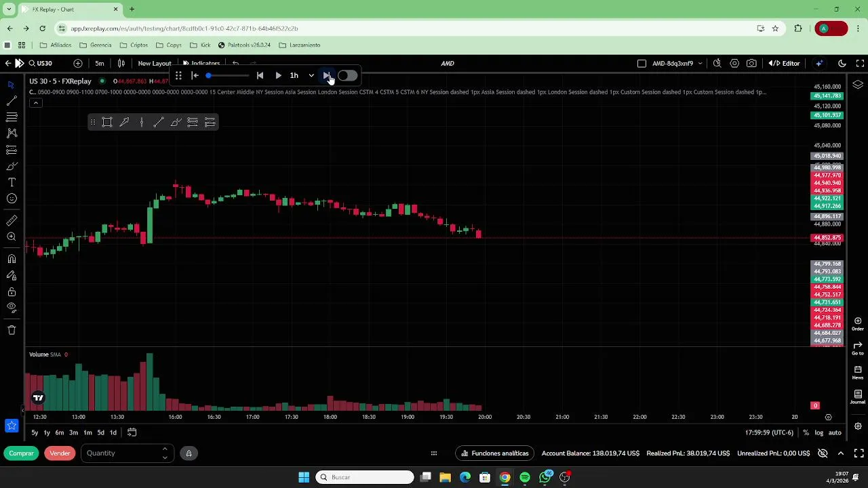Open US30 symbol search
868x488 pixels.
point(40,63)
